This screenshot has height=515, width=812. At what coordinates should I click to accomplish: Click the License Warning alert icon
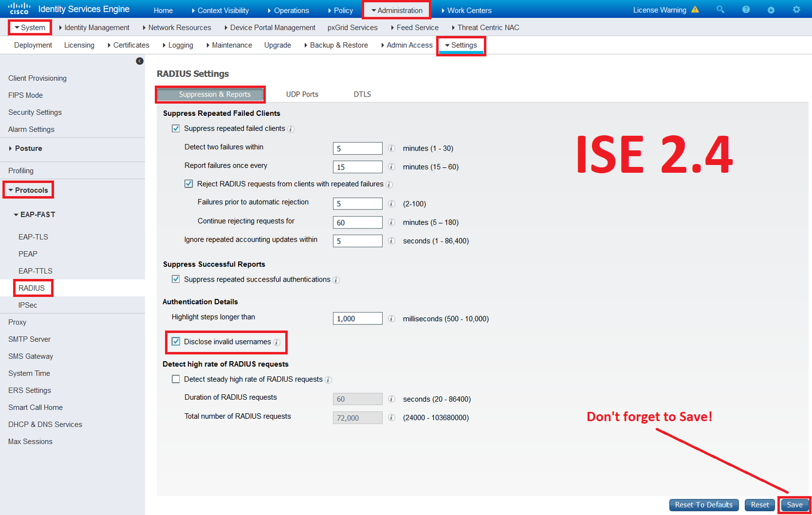tap(696, 9)
